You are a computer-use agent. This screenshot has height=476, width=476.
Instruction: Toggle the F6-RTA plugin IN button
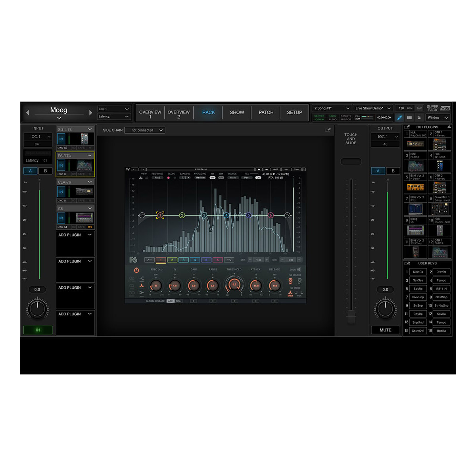click(61, 165)
